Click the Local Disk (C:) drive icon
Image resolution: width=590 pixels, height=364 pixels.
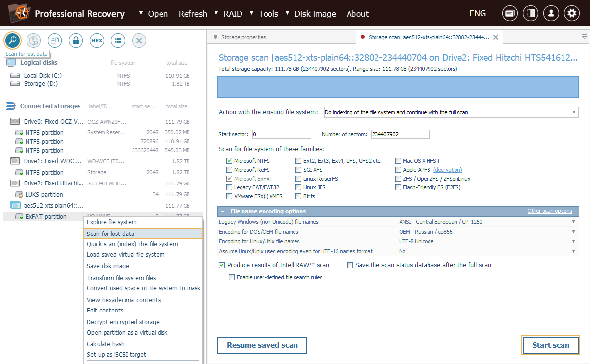tap(16, 76)
